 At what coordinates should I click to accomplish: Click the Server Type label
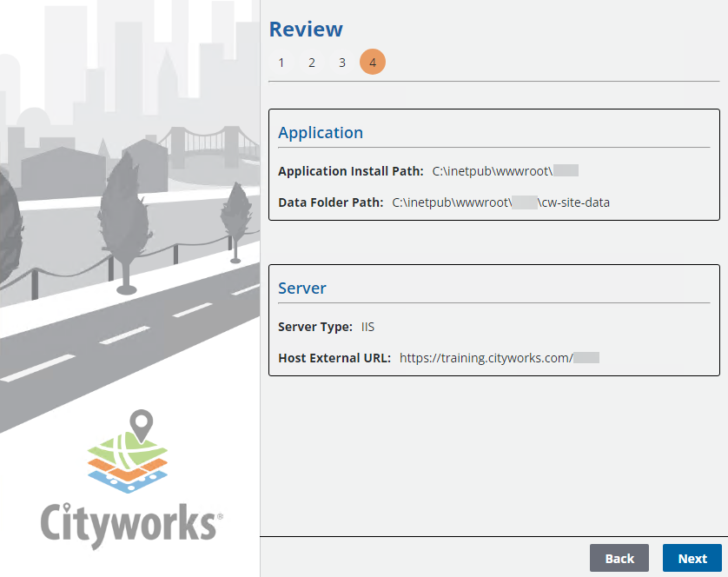click(314, 327)
